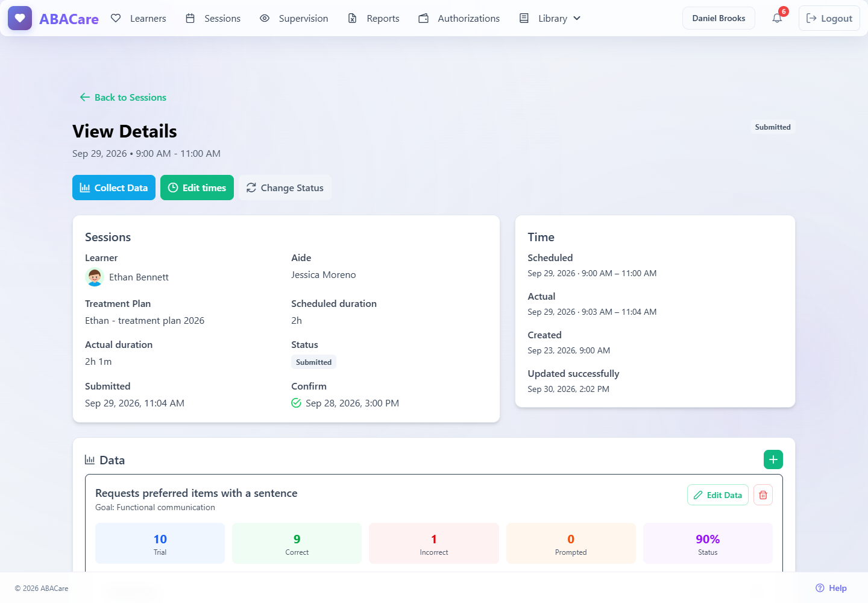Delete the 'Requests preferred items' data entry
868x603 pixels.
[x=763, y=495]
